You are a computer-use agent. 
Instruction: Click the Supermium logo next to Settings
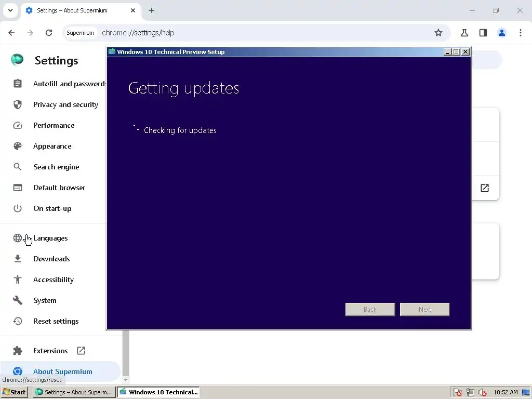tap(17, 60)
